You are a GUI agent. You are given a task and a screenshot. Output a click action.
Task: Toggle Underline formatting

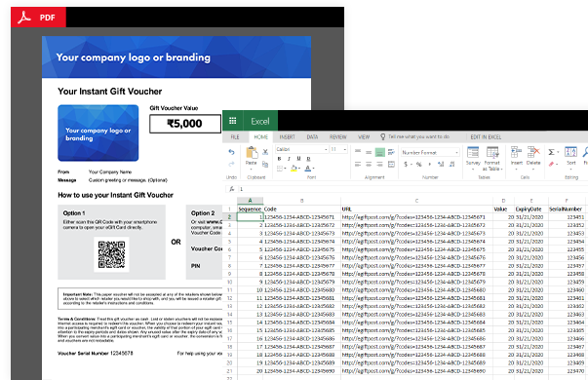tap(298, 159)
